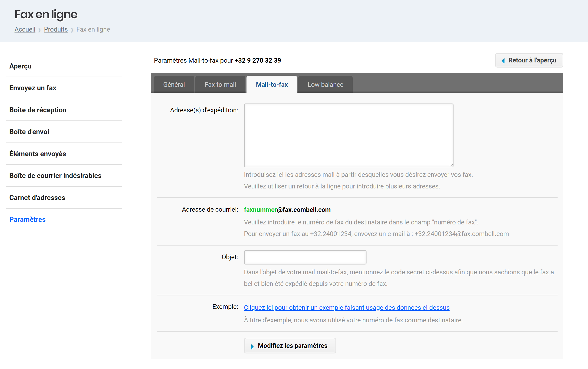Select Paramètres in the sidebar
Screen dimensions: 588x369
click(27, 220)
